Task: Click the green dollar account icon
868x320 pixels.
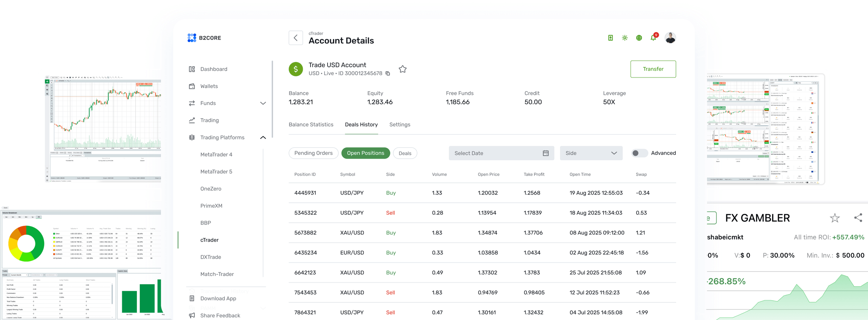Action: [296, 69]
